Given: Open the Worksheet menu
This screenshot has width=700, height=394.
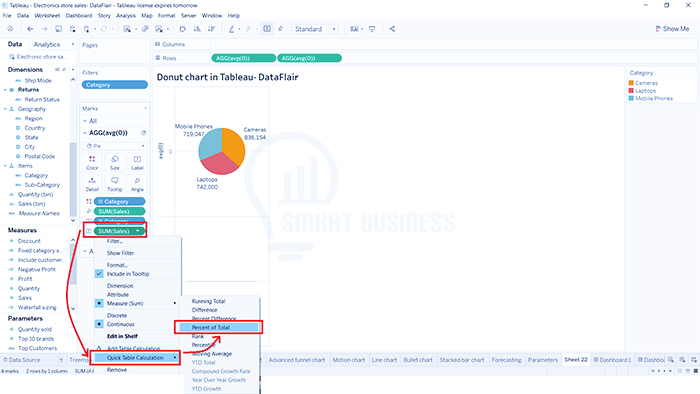Looking at the screenshot, I should pyautogui.click(x=47, y=16).
